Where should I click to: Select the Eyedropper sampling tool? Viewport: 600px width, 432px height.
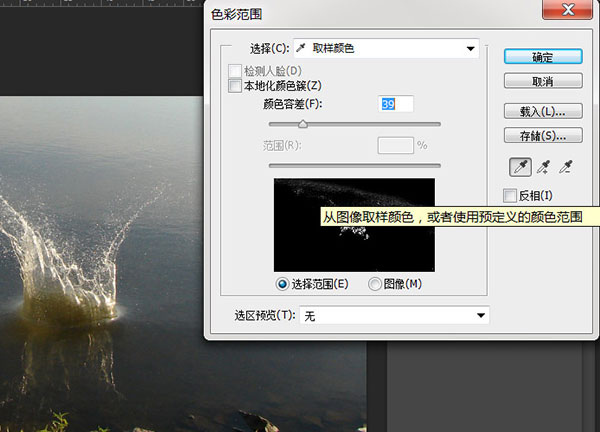[x=519, y=167]
